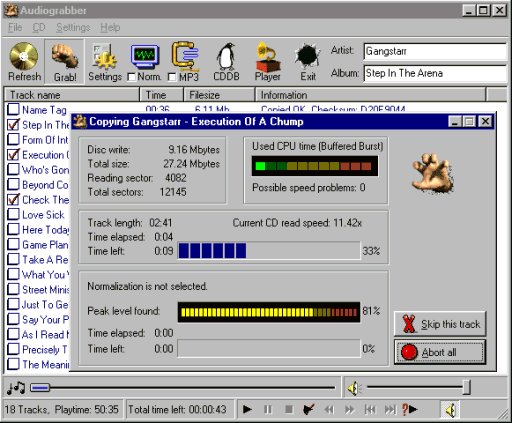Click the speaker icon beside volume slider

coord(355,388)
